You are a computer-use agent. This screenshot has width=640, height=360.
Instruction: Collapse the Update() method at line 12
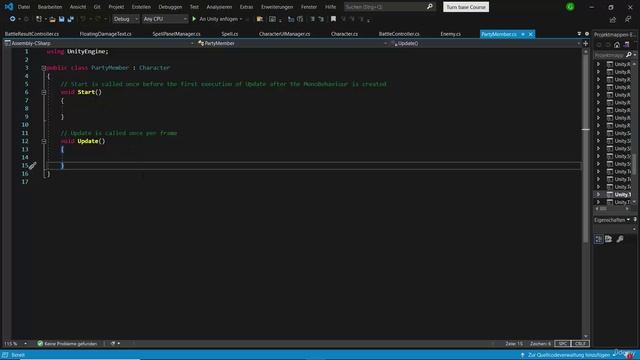click(x=44, y=141)
